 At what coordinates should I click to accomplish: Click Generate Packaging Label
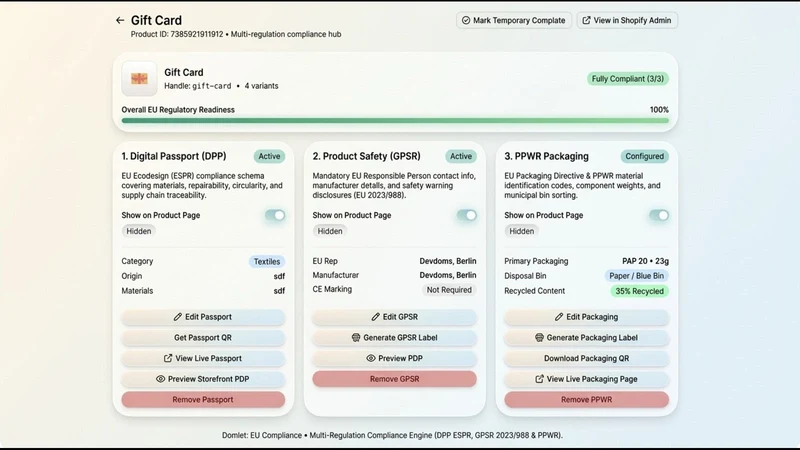point(586,338)
